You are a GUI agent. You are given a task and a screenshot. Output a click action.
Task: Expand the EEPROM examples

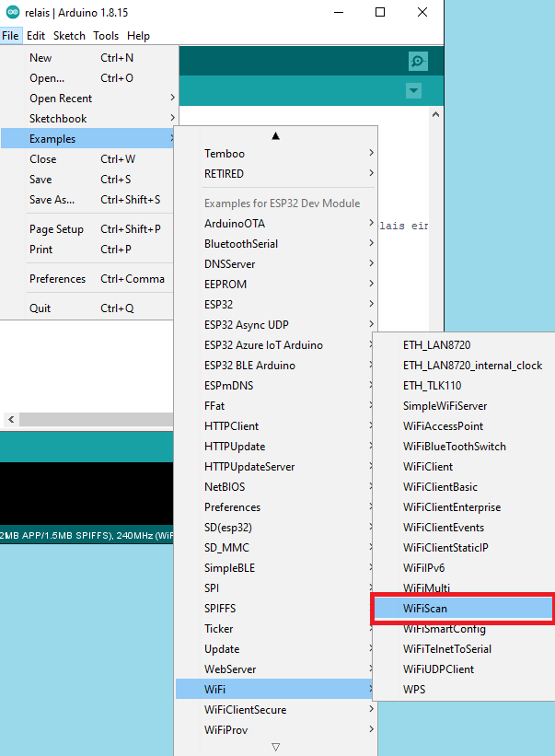tap(275, 285)
